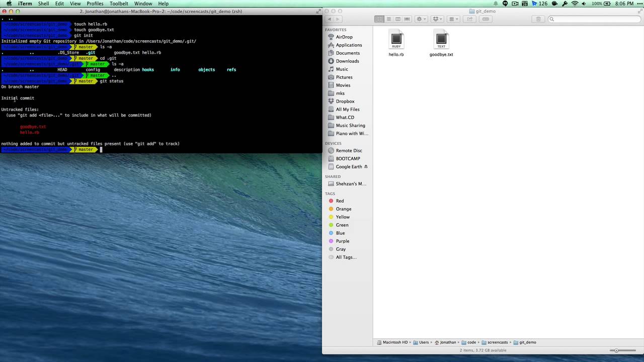Click git_demo in the path bar
This screenshot has height=362, width=644.
(525, 342)
